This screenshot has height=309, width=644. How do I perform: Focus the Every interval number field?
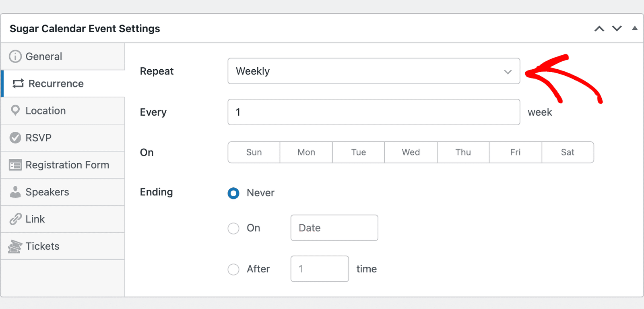click(374, 112)
